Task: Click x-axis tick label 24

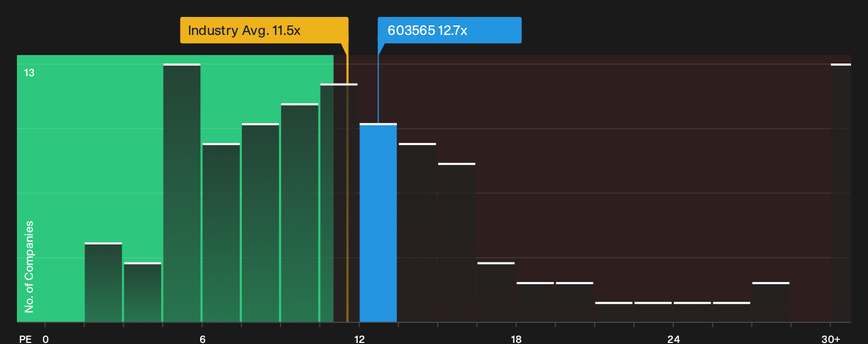Action: 673,339
